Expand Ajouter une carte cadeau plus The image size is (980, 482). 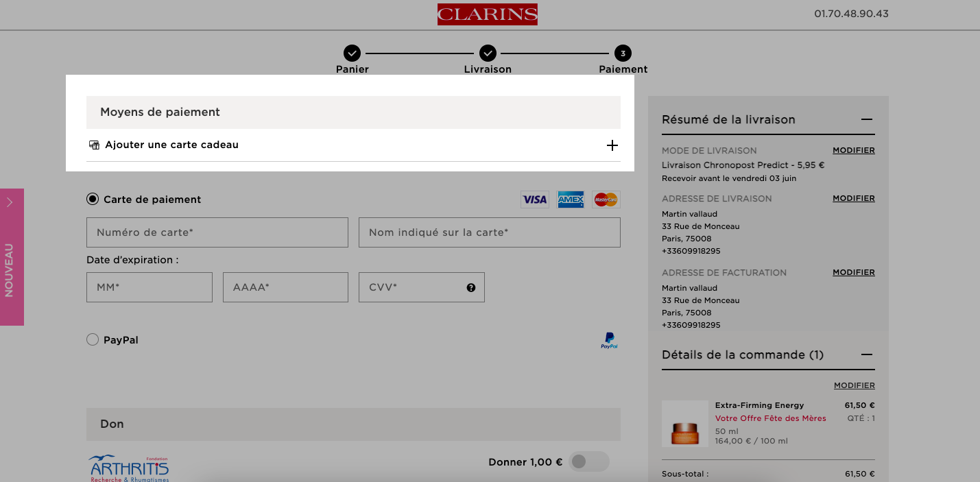pos(612,145)
